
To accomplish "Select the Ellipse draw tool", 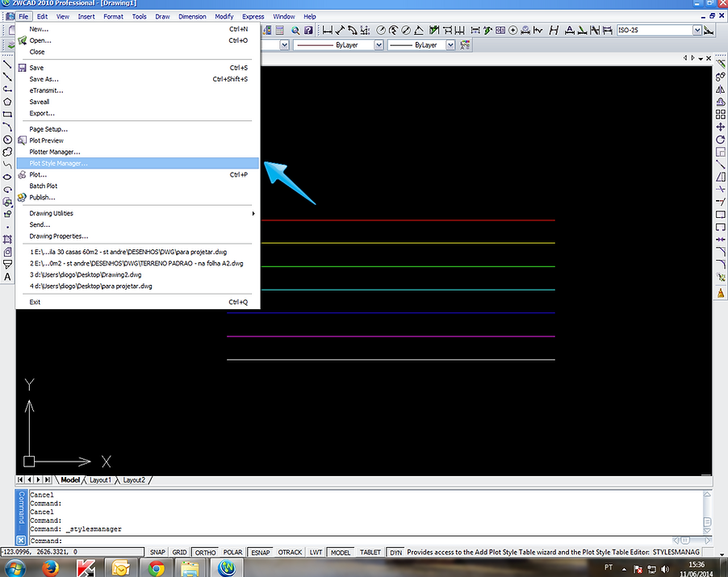I will [7, 177].
